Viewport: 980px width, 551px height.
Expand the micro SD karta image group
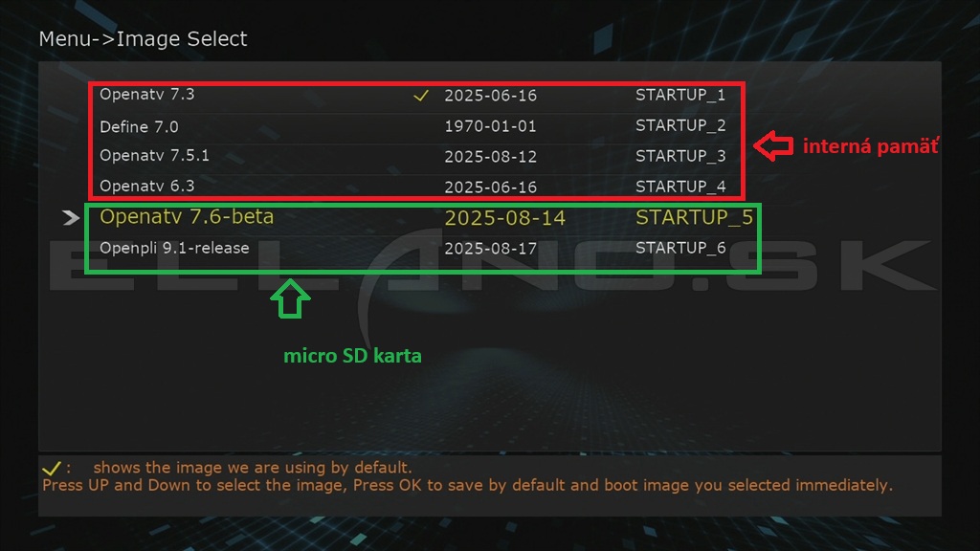(x=416, y=232)
